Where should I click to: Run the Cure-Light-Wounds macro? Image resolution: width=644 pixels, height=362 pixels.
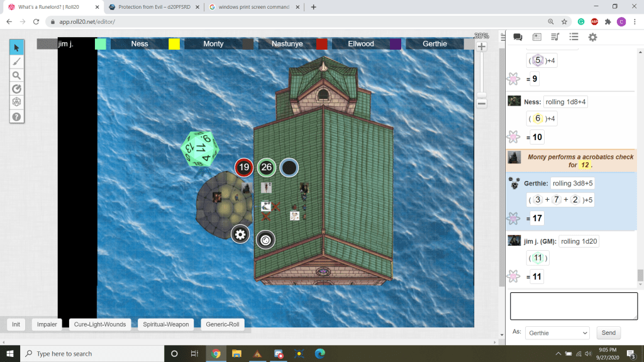[x=100, y=324]
